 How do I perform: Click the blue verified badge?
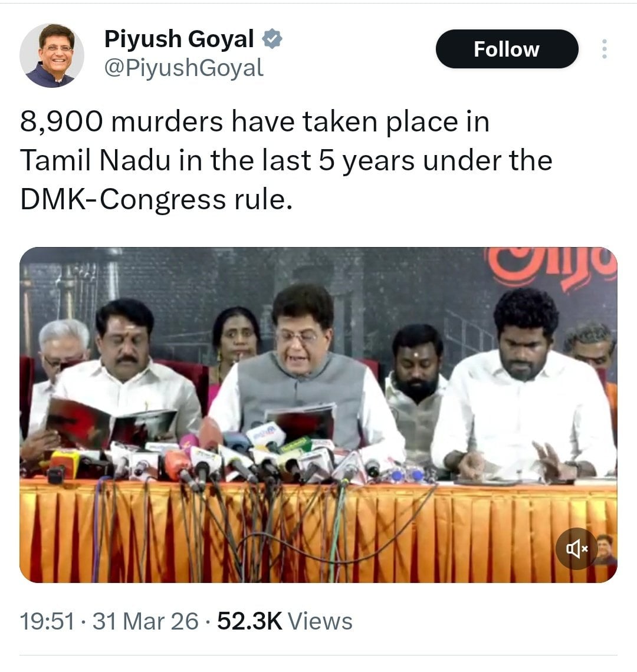[x=272, y=39]
